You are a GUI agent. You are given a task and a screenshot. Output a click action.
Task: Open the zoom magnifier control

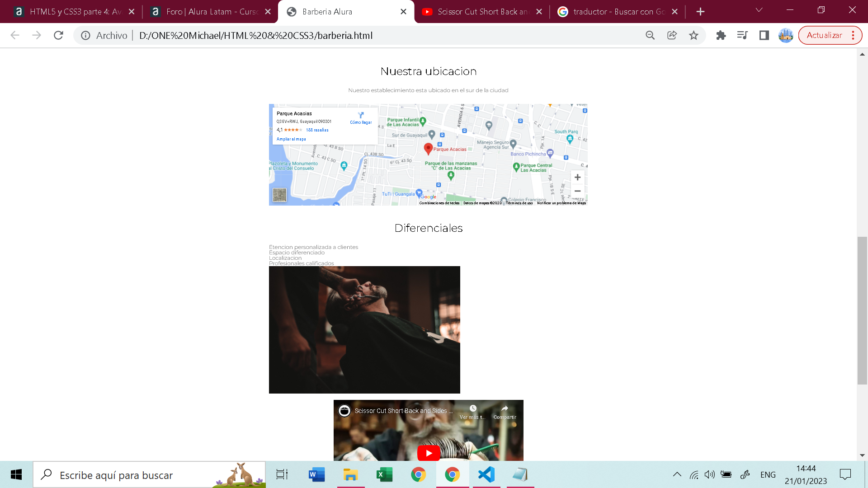650,35
